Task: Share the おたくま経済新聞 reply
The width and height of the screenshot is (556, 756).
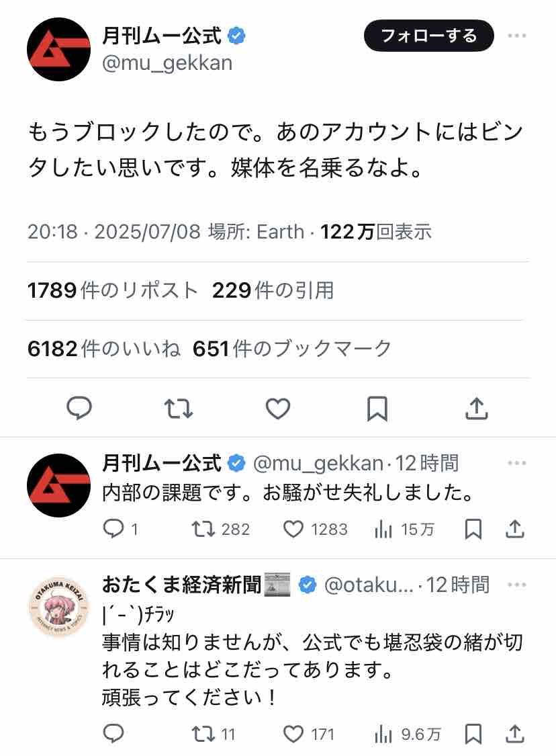Action: pyautogui.click(x=514, y=734)
